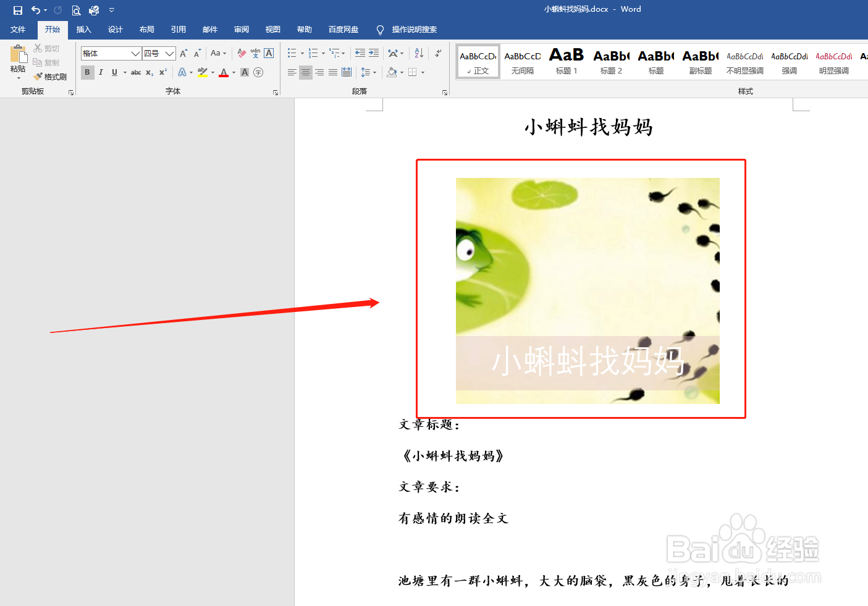
Task: Switch to the 插入 ribbon tab
Action: (x=83, y=29)
